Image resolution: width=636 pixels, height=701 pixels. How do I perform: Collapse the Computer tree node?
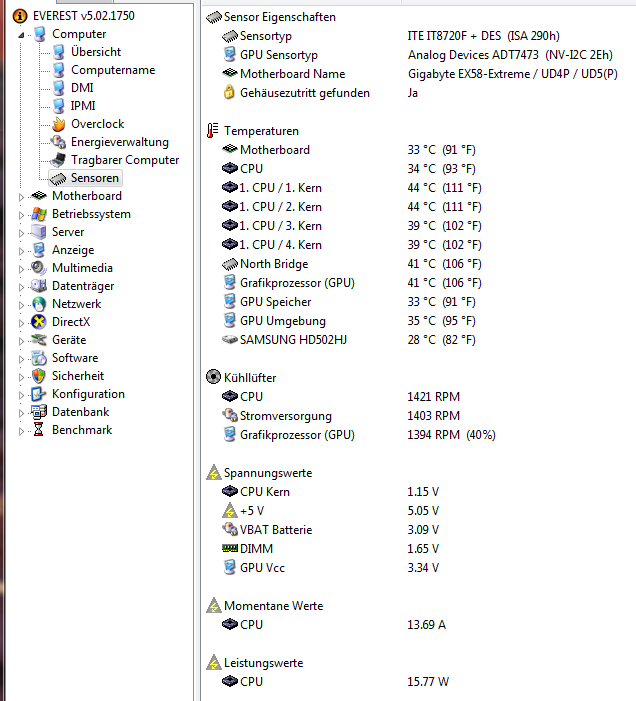tap(21, 35)
